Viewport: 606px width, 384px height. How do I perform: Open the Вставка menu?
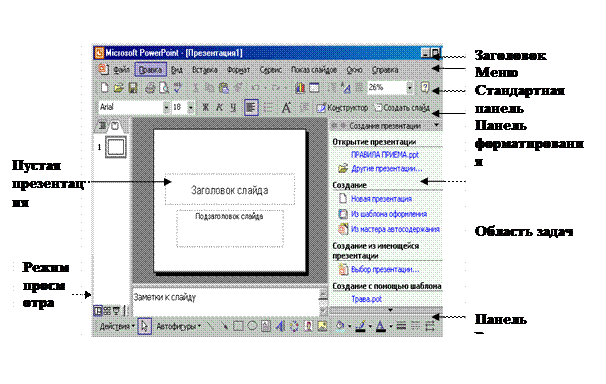coord(205,70)
